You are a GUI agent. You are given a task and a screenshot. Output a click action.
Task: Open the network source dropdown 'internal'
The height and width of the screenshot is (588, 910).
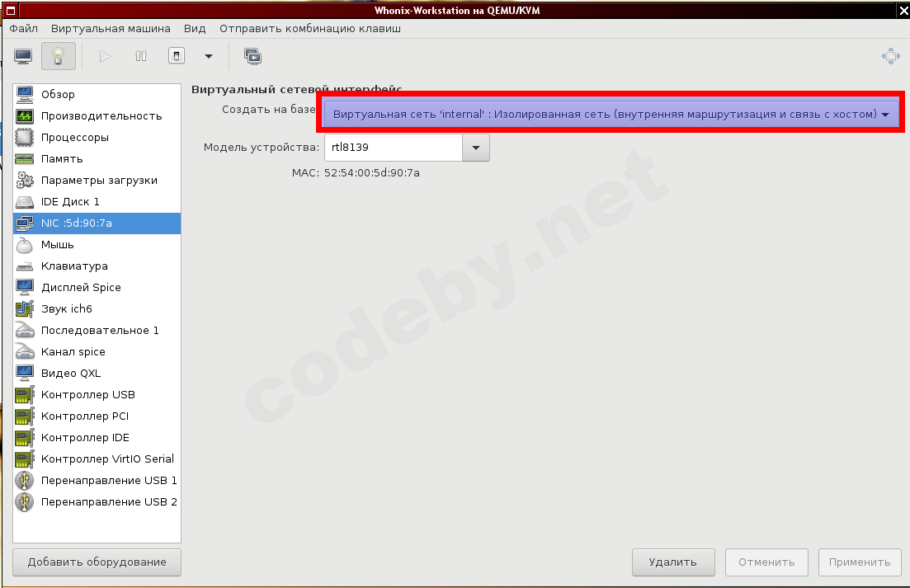611,115
